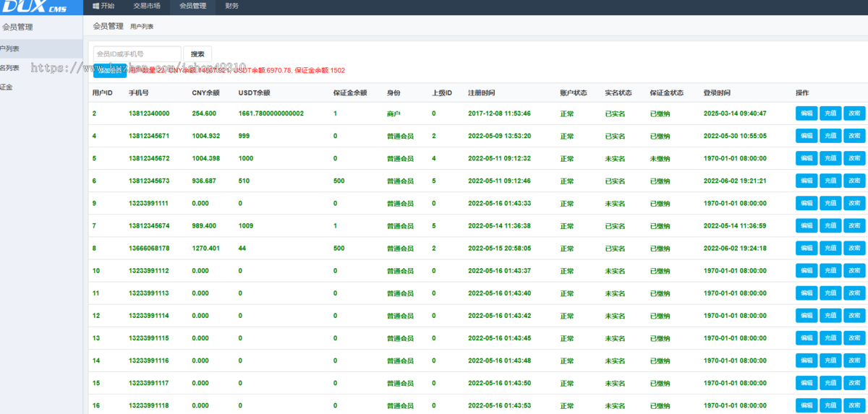The height and width of the screenshot is (414, 868).
Task: Click 改密 for user 13666068178
Action: [854, 248]
